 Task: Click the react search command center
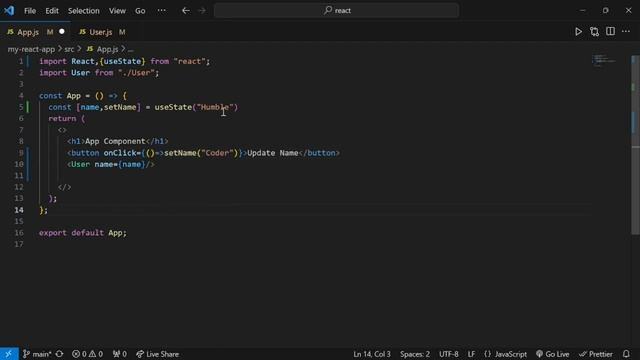336,11
